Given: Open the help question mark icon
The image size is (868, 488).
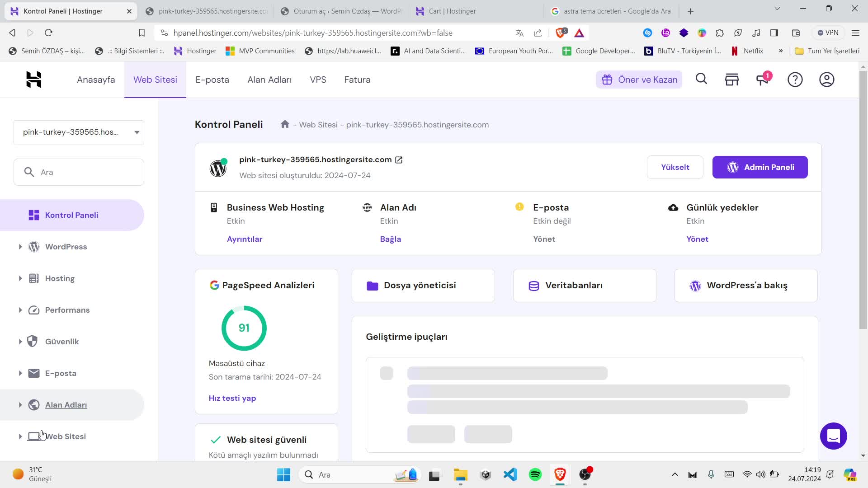Looking at the screenshot, I should (795, 80).
